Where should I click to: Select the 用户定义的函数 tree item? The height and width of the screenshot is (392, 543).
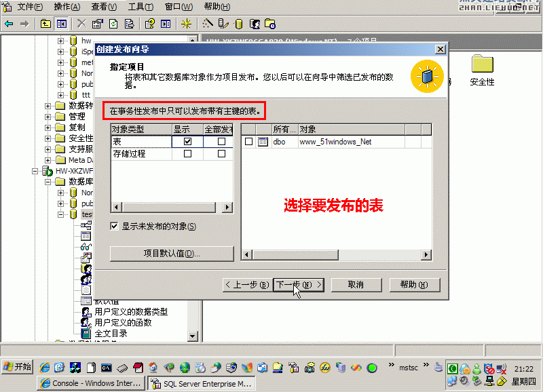(x=123, y=323)
